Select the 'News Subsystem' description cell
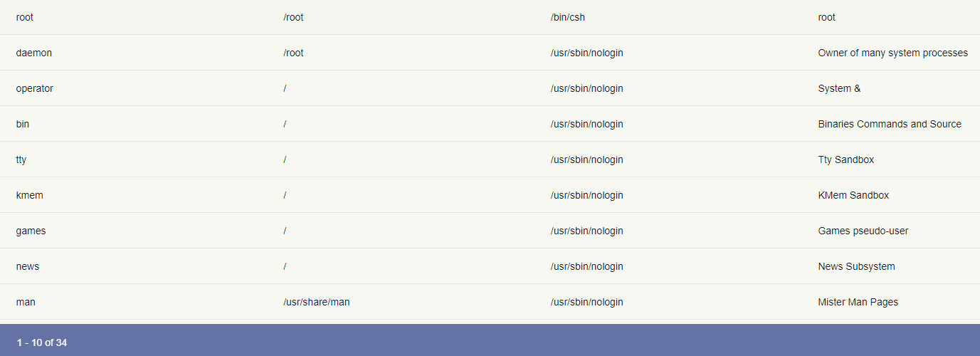This screenshot has height=356, width=980. pyautogui.click(x=857, y=266)
